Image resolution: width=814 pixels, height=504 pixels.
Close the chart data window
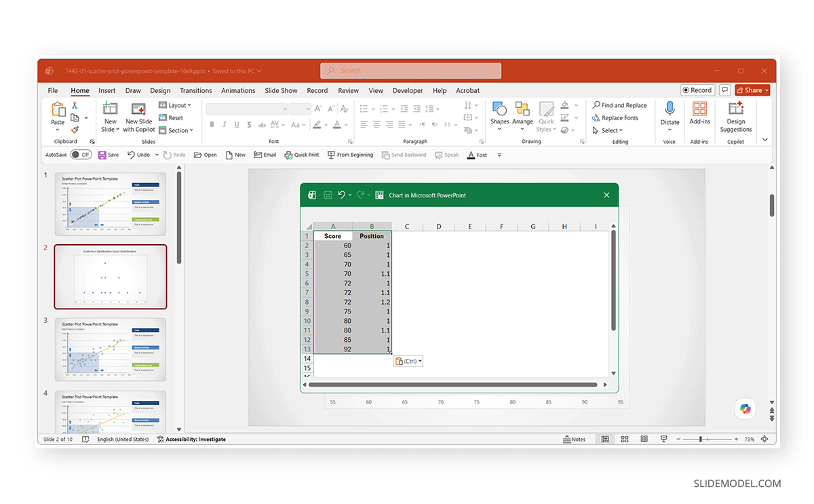point(606,195)
